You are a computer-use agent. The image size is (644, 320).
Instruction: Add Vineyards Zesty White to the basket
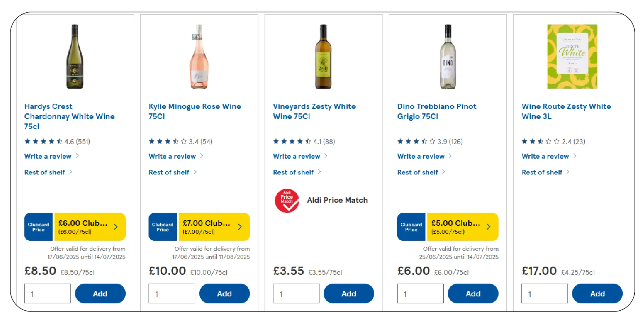click(348, 293)
